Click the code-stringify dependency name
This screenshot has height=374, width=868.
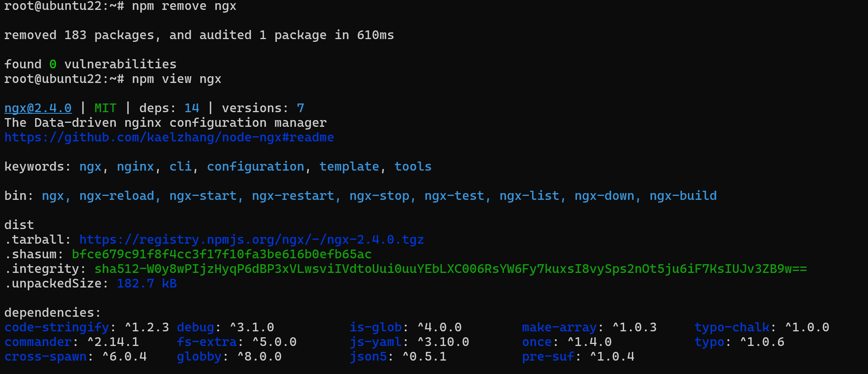pos(56,327)
